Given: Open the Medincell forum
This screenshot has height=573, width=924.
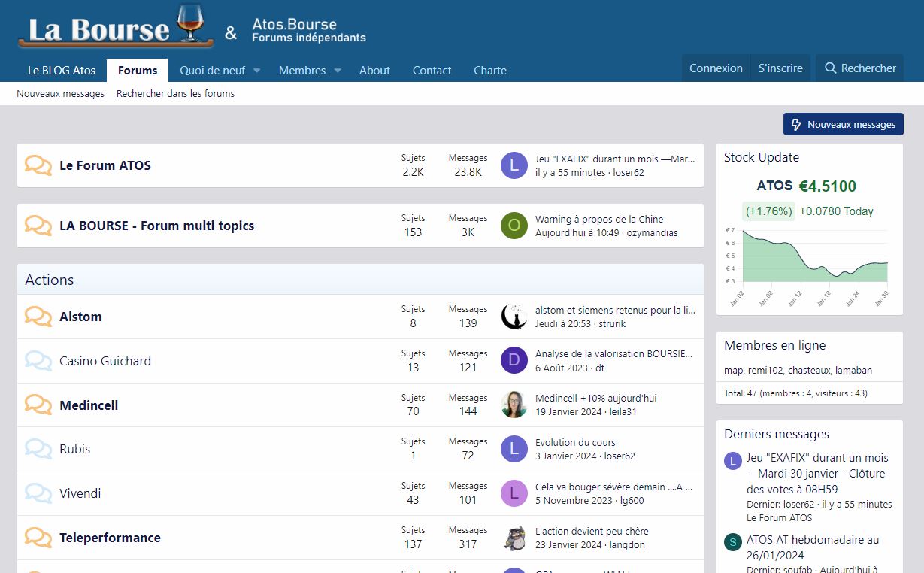Looking at the screenshot, I should point(89,405).
